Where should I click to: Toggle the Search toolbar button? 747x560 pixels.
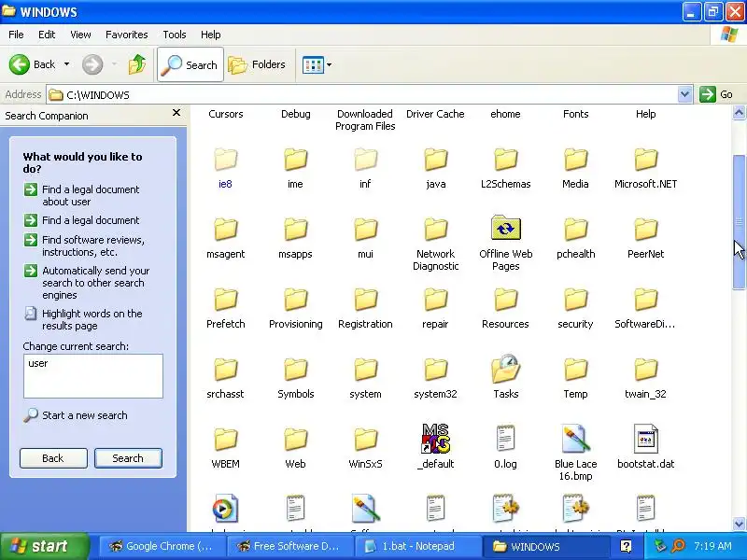click(190, 64)
